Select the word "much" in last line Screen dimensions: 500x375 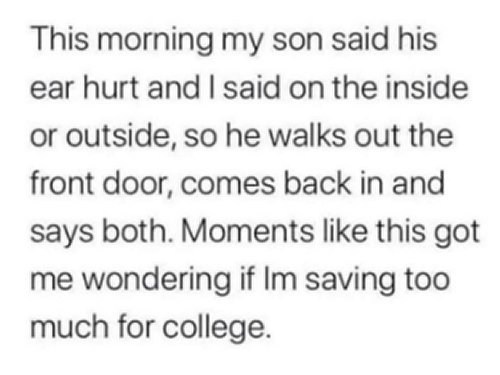coord(69,326)
